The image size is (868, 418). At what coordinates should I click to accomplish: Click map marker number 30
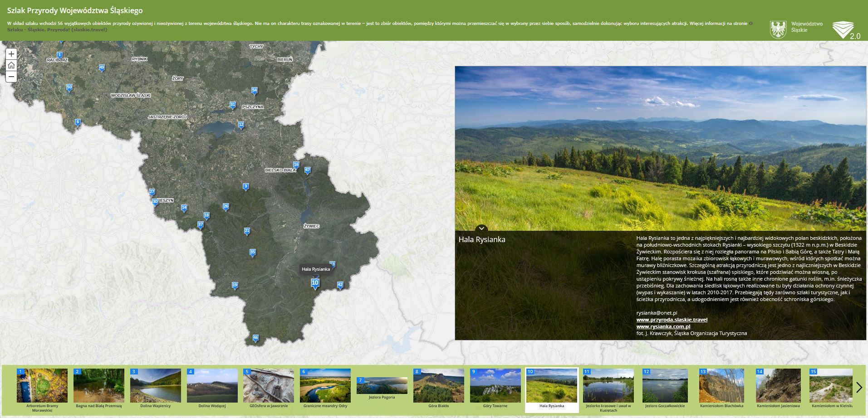[155, 202]
